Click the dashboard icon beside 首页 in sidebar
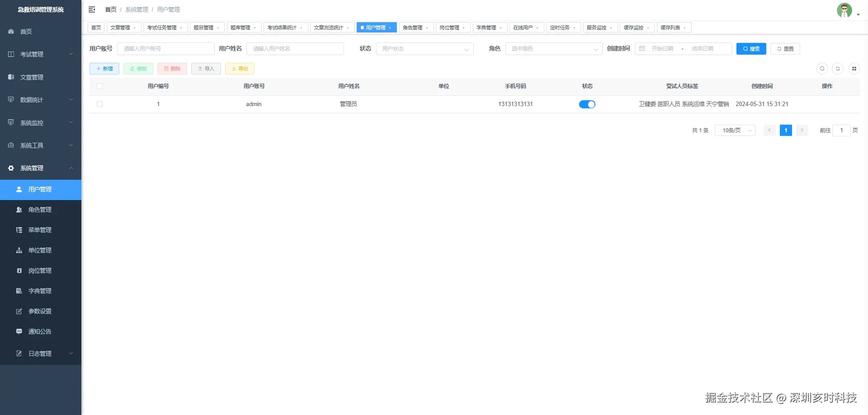This screenshot has height=415, width=868. (x=11, y=32)
